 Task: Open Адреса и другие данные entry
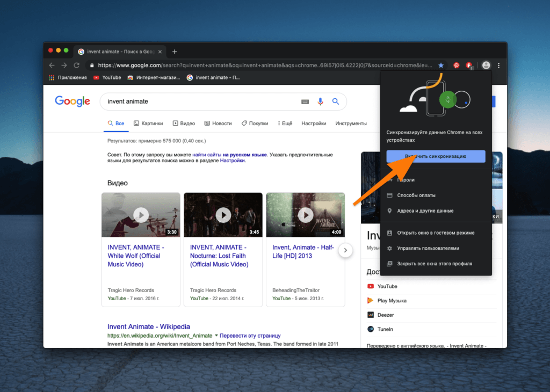point(436,210)
